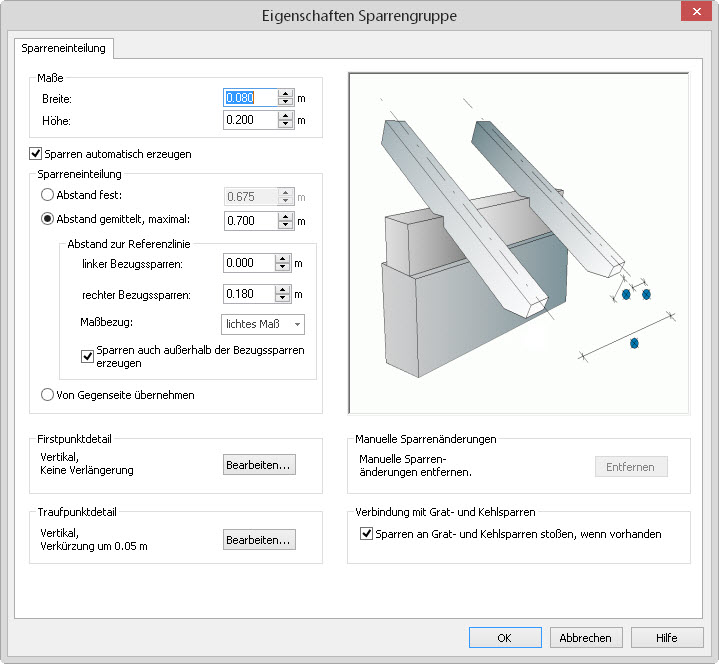The height and width of the screenshot is (664, 719).
Task: Click the rafter preview illustration
Action: 519,243
